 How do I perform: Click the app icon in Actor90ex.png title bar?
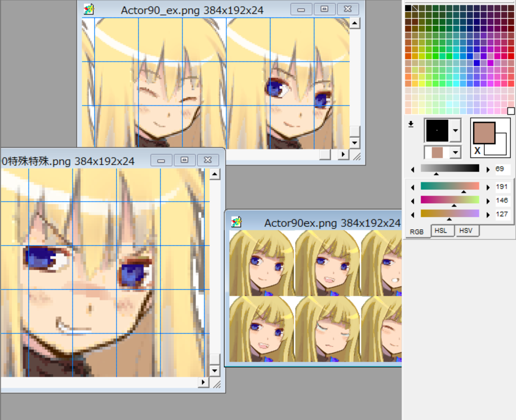pos(236,222)
